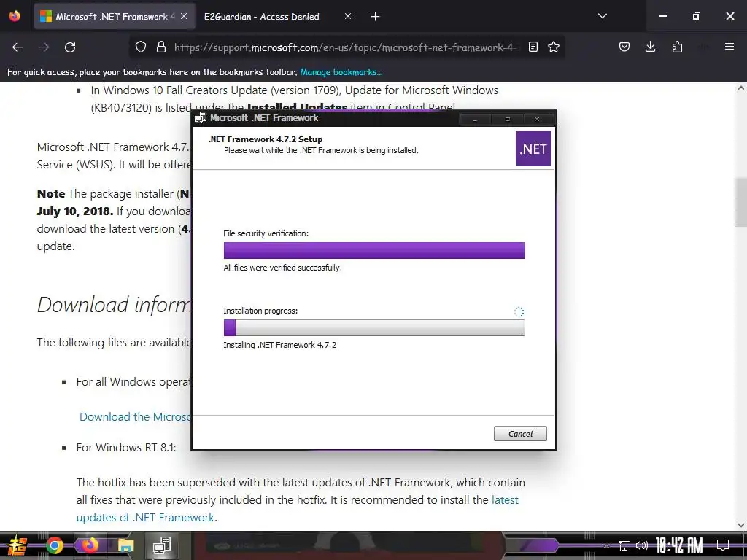This screenshot has width=747, height=560.
Task: Open Manage bookmarks link
Action: pos(341,72)
